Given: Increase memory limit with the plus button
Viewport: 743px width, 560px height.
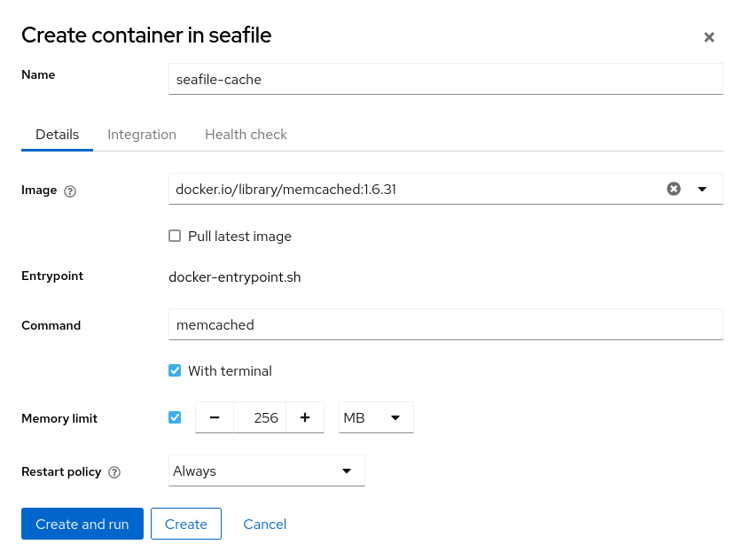Looking at the screenshot, I should [305, 418].
